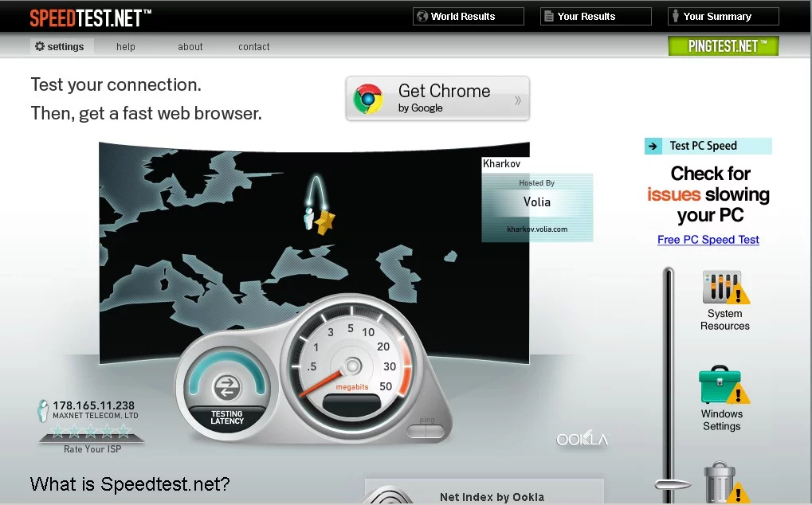Open Your Results page
This screenshot has height=505, width=812.
coord(595,16)
